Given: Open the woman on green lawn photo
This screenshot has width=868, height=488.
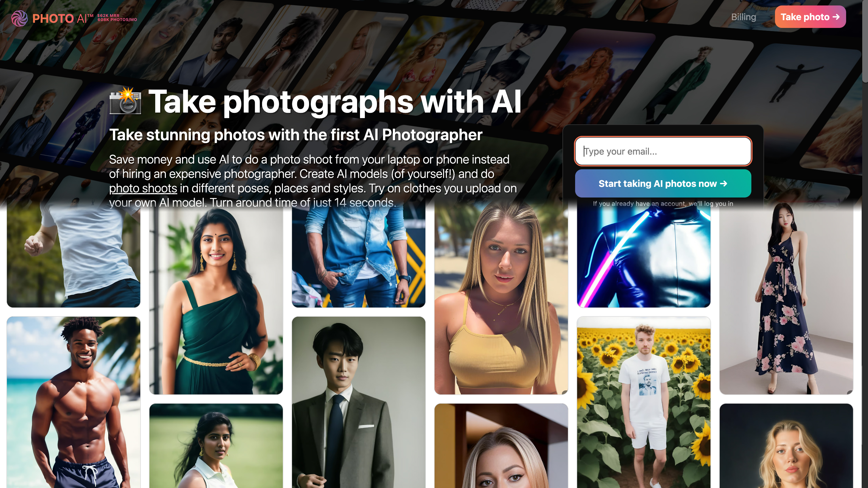Looking at the screenshot, I should 216,446.
